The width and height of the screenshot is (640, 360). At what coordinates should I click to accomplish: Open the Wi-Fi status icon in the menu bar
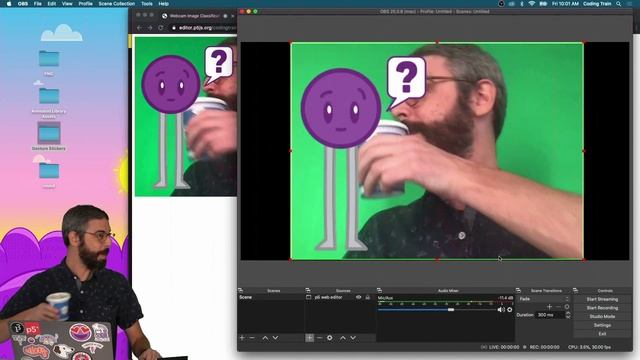point(531,4)
